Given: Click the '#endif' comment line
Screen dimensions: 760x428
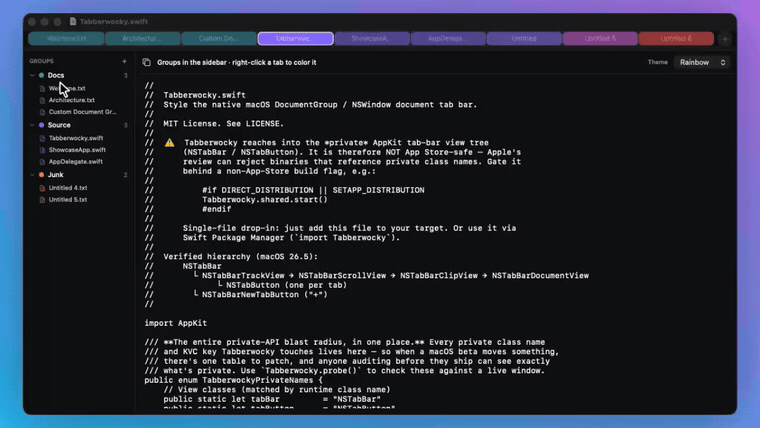Looking at the screenshot, I should [217, 209].
